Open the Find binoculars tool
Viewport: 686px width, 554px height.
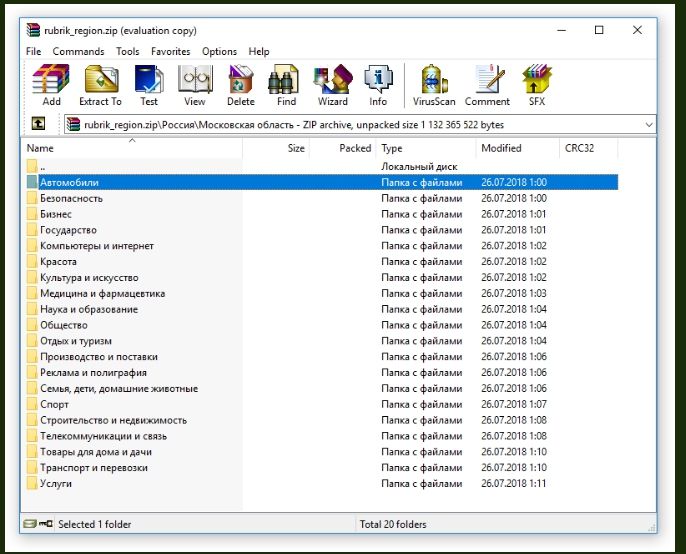286,85
